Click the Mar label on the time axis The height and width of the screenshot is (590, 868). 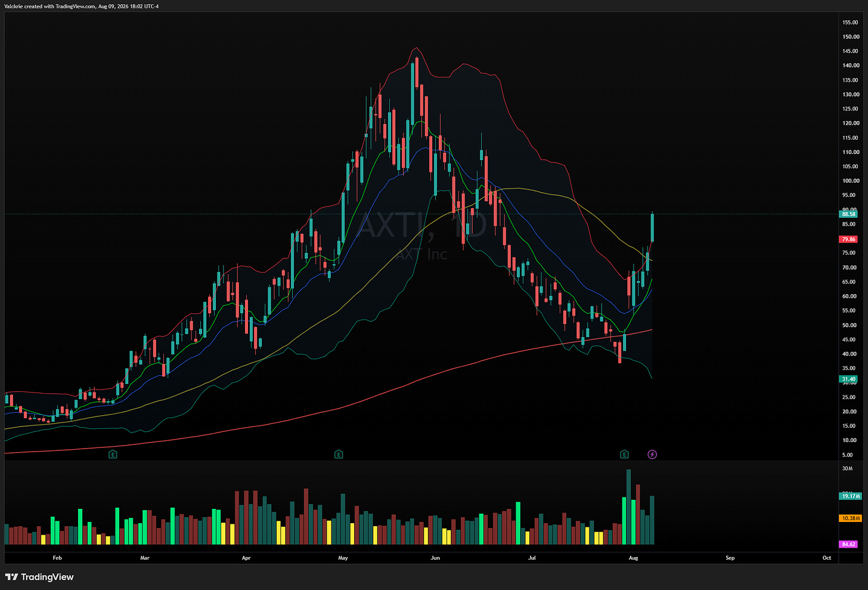click(x=145, y=558)
